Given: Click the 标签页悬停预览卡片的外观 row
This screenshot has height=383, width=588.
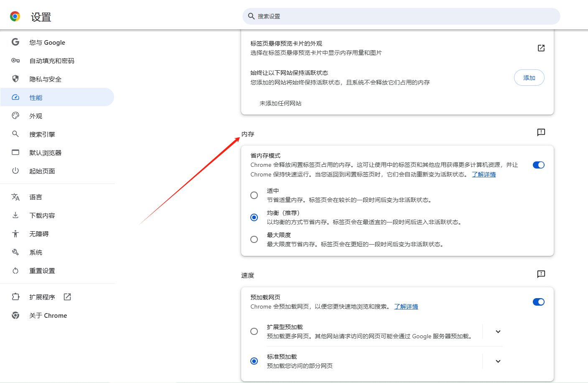Looking at the screenshot, I should (397, 48).
